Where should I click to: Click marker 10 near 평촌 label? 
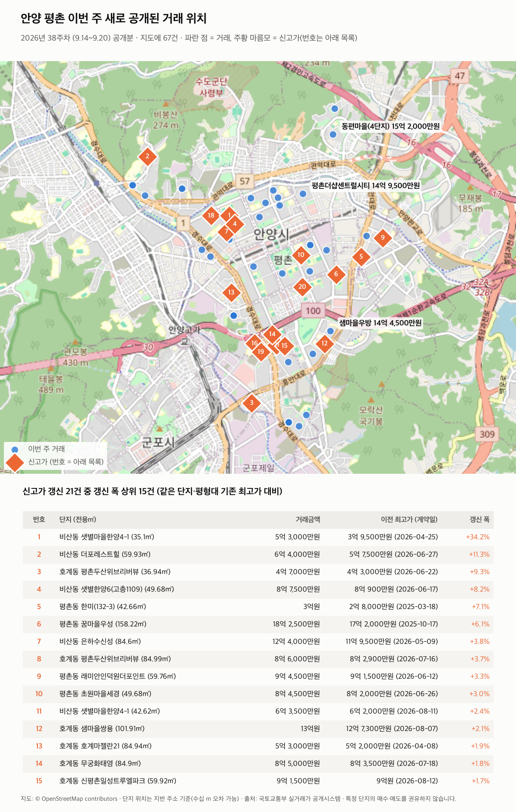pos(301,255)
